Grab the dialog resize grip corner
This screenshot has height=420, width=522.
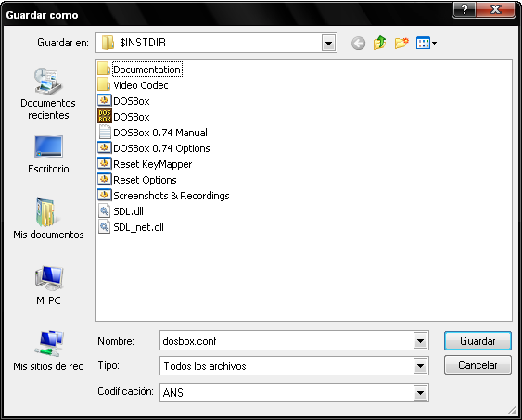pyautogui.click(x=512, y=410)
